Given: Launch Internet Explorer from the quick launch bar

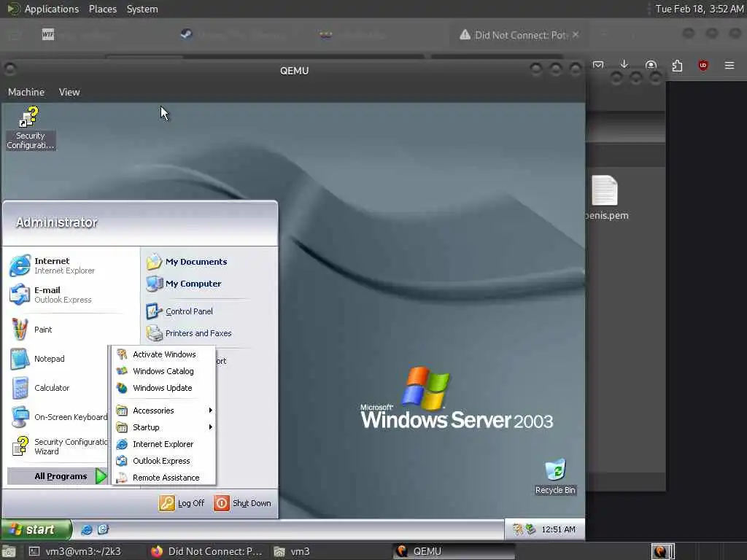Looking at the screenshot, I should tap(86, 529).
